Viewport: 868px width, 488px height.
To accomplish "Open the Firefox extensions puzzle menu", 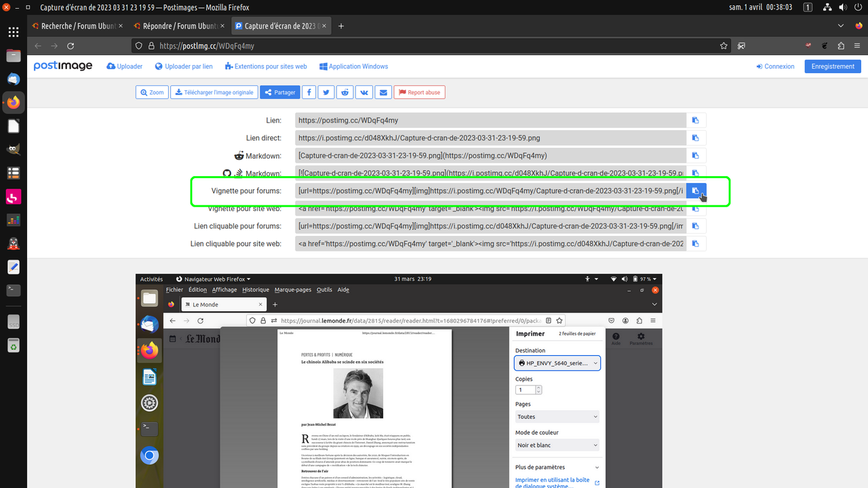I will (841, 46).
